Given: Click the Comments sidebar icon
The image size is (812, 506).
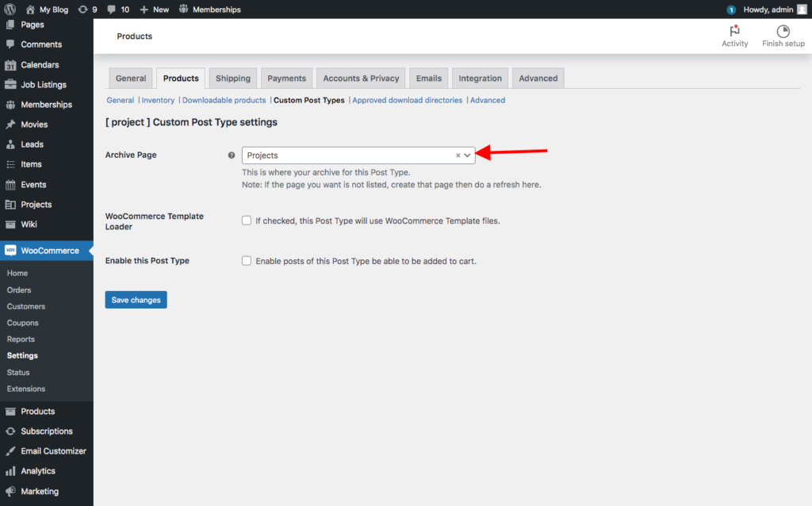Looking at the screenshot, I should click(x=10, y=44).
